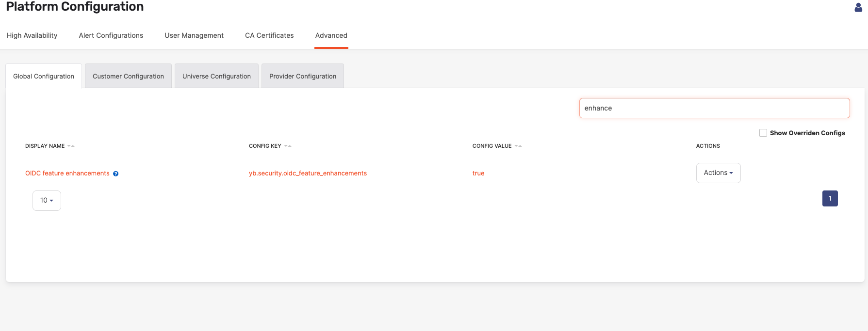
Task: Go to User Management tab
Action: click(194, 35)
